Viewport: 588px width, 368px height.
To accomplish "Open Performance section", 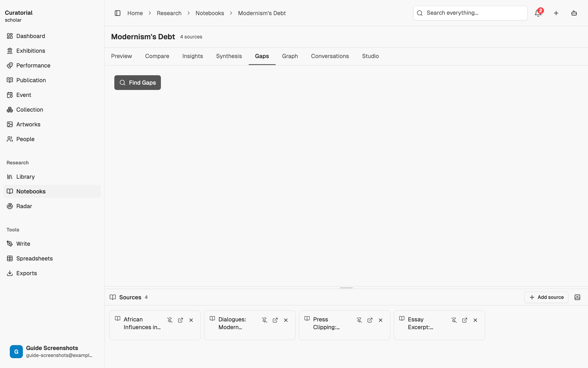I will (x=52, y=65).
